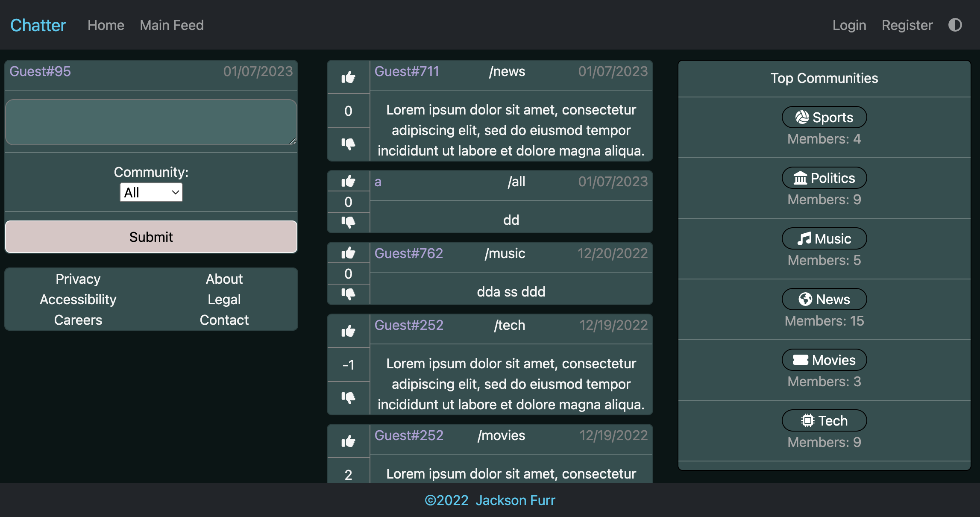The height and width of the screenshot is (517, 980).
Task: Open the Main Feed nav item
Action: click(x=172, y=25)
